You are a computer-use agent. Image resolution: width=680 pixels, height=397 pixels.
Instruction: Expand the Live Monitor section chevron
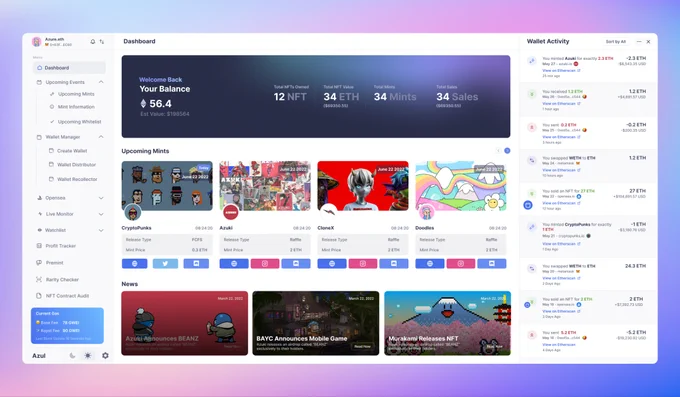coord(101,214)
